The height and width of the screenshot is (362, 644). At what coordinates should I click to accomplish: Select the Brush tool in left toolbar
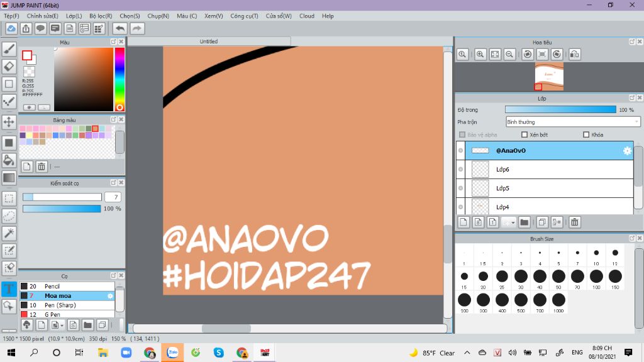point(9,49)
